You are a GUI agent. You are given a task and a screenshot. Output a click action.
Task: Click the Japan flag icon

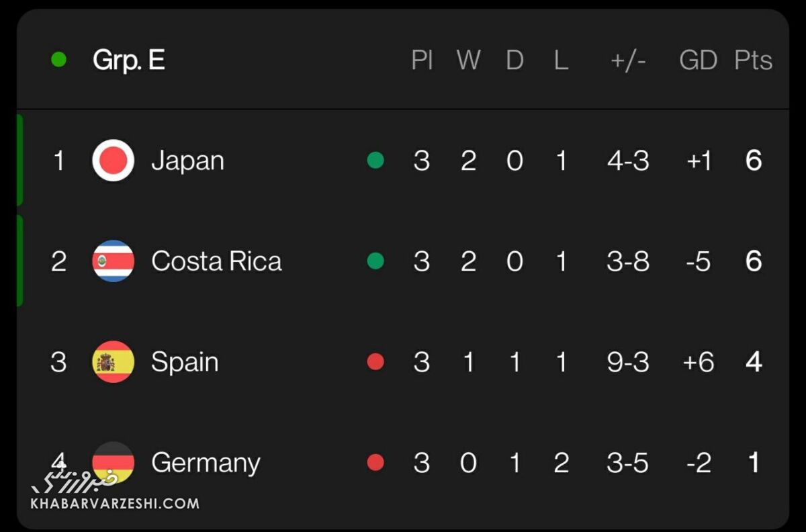pyautogui.click(x=113, y=161)
